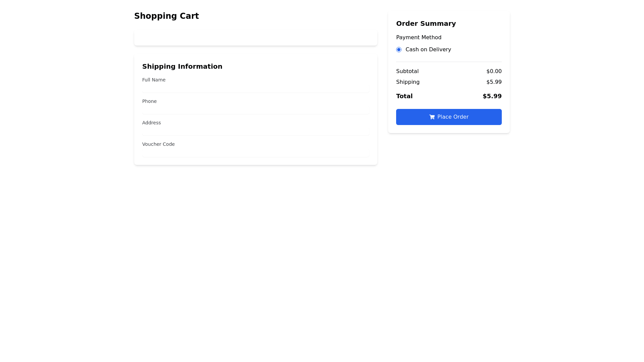Focus the Address input field
Screen dimensions: 644x362
(256, 131)
